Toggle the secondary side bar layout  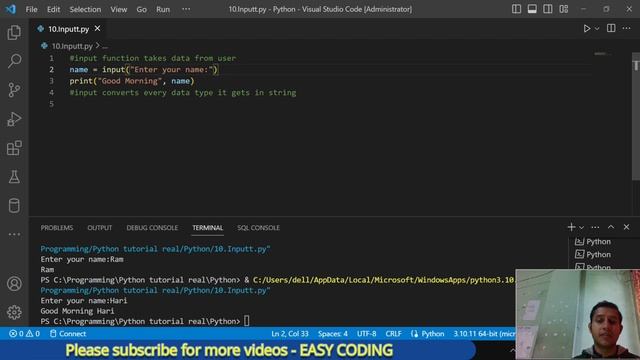pyautogui.click(x=548, y=9)
